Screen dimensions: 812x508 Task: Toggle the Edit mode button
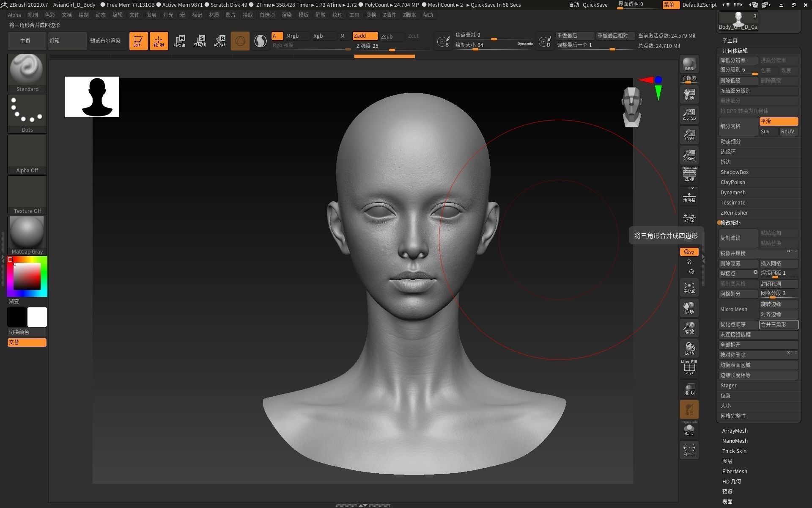(138, 41)
